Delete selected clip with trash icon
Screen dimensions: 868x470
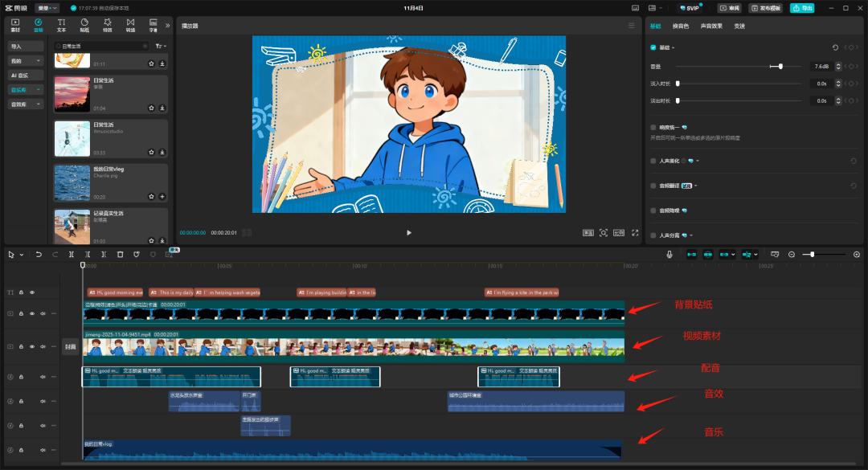[120, 255]
